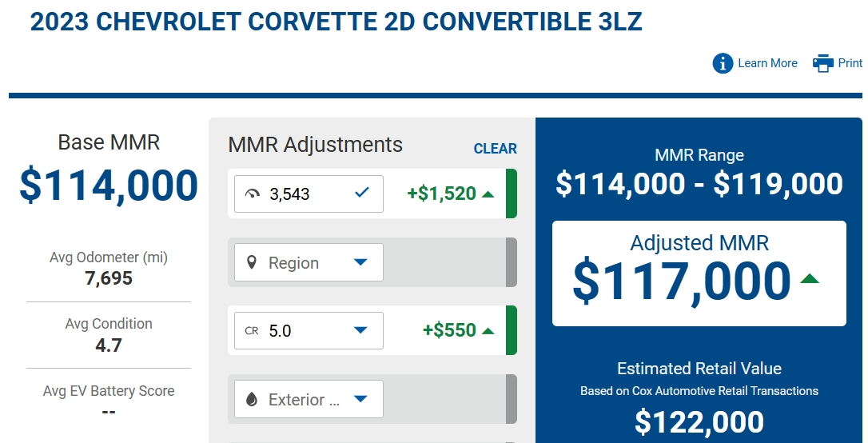Click gray status bar on Region row
This screenshot has height=443, width=868.
pos(511,262)
